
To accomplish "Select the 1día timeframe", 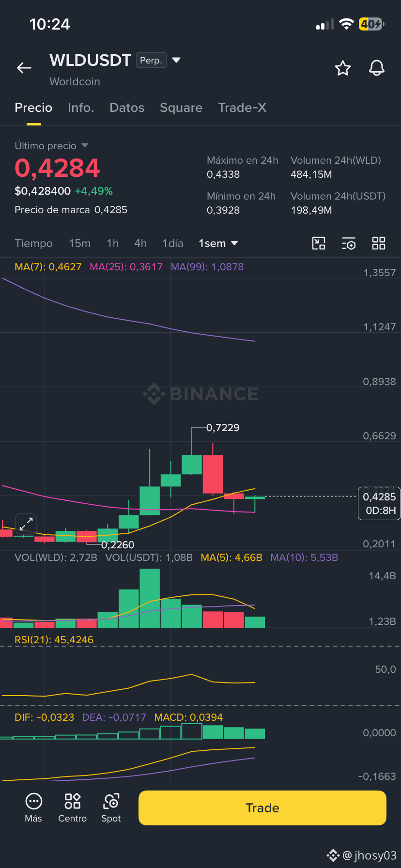I will point(173,243).
